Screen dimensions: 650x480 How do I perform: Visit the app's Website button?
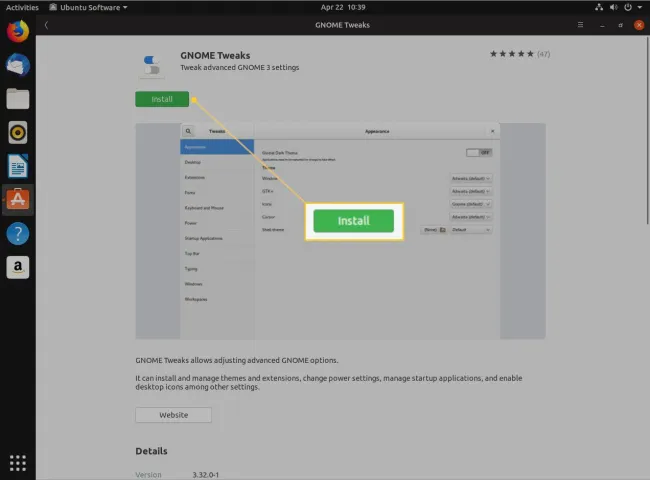[x=173, y=415]
